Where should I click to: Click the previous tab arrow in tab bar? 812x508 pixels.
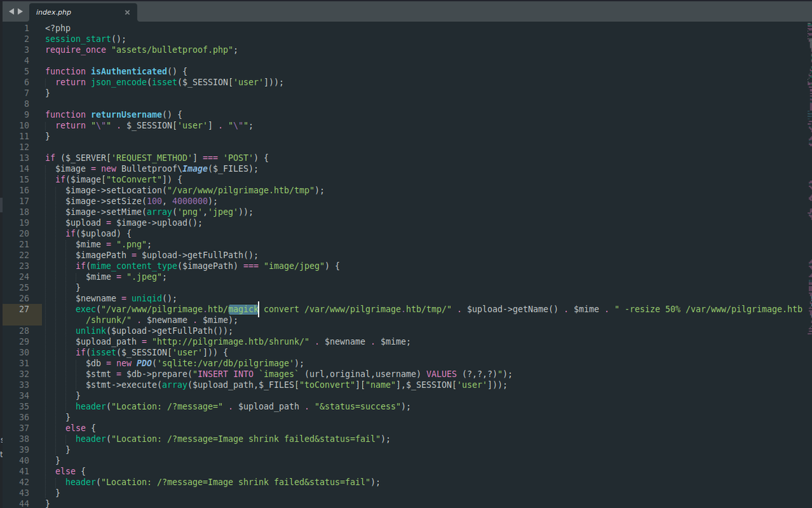[x=12, y=12]
